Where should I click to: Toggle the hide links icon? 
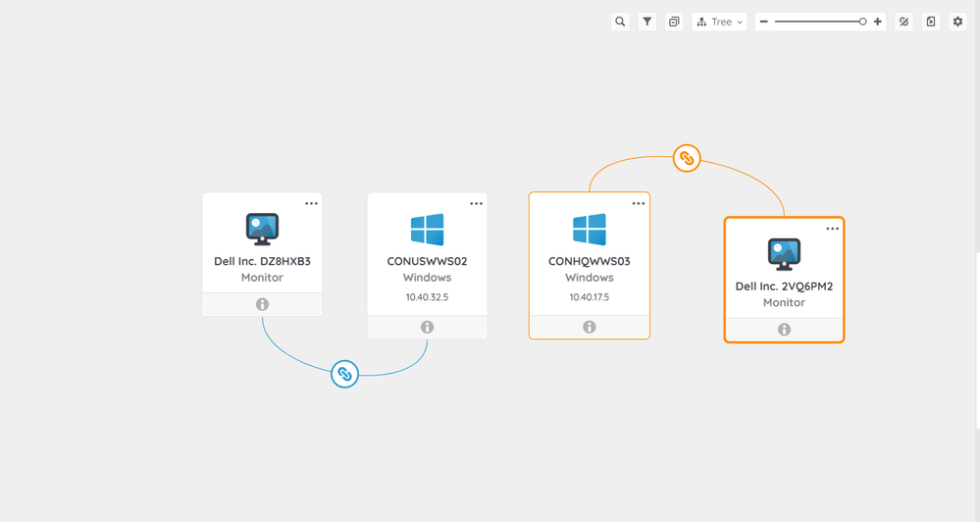tap(904, 22)
